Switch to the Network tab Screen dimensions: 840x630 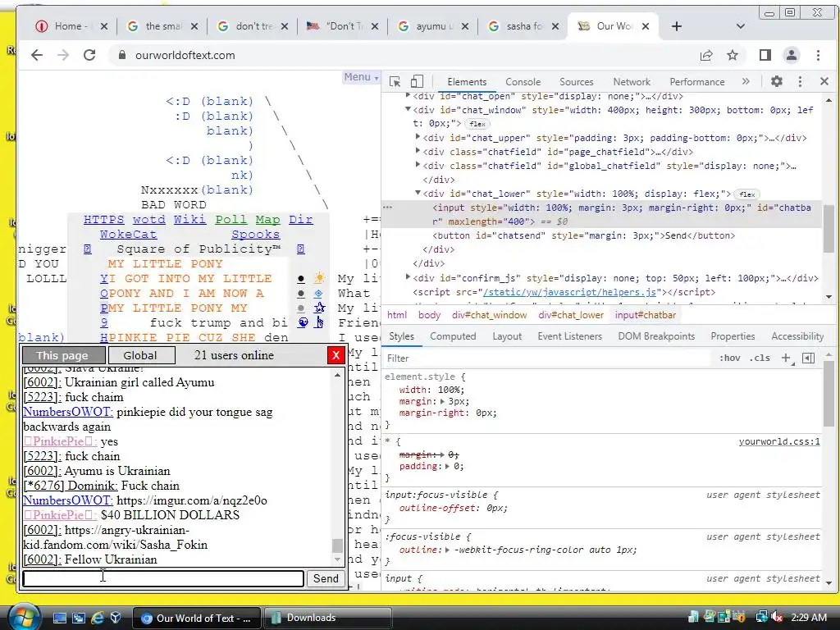(x=632, y=82)
